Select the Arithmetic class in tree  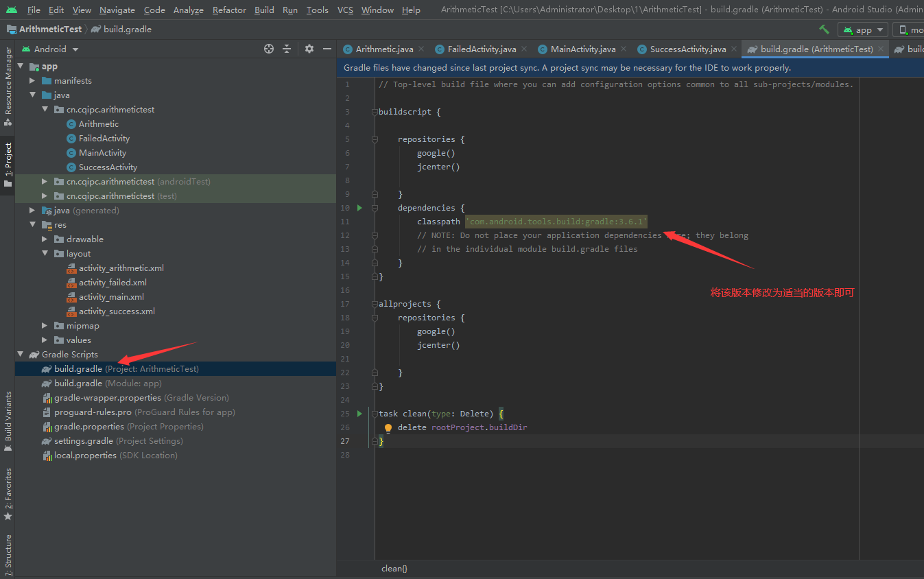(x=99, y=123)
